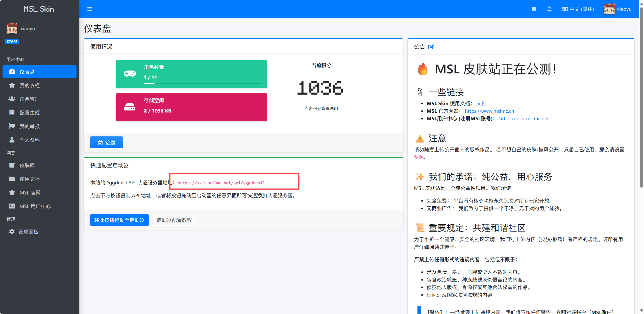This screenshot has width=644, height=314.
Task: Click the 角色数量 green usage card
Action: (x=191, y=74)
